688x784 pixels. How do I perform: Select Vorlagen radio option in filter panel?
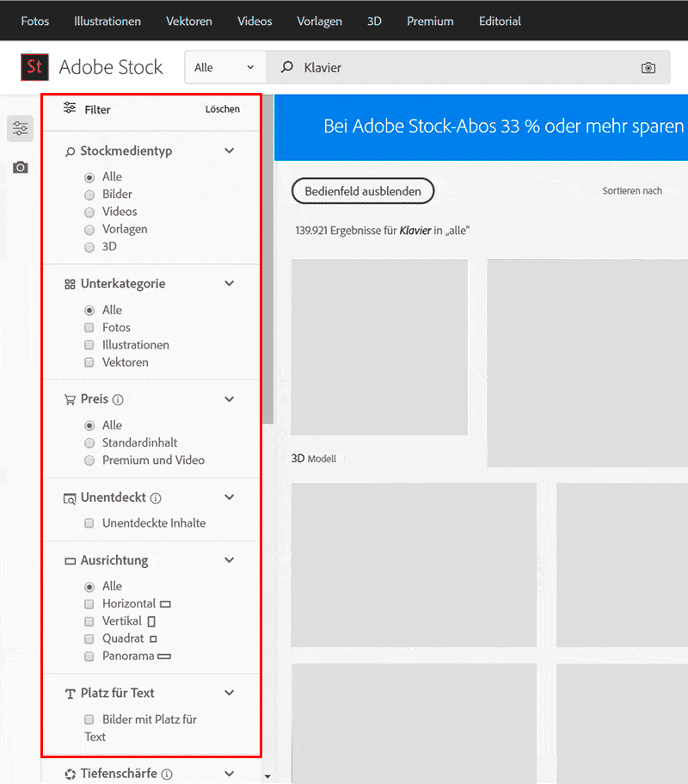[x=89, y=230]
